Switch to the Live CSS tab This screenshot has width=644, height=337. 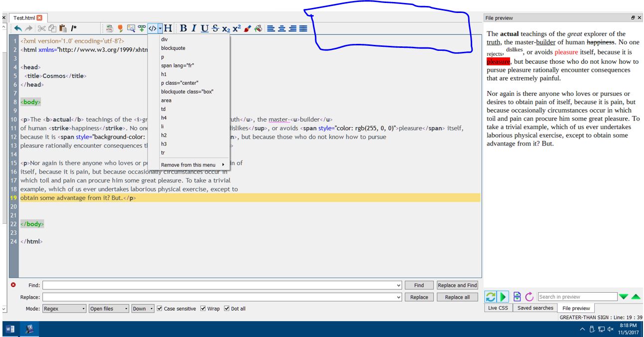point(498,308)
